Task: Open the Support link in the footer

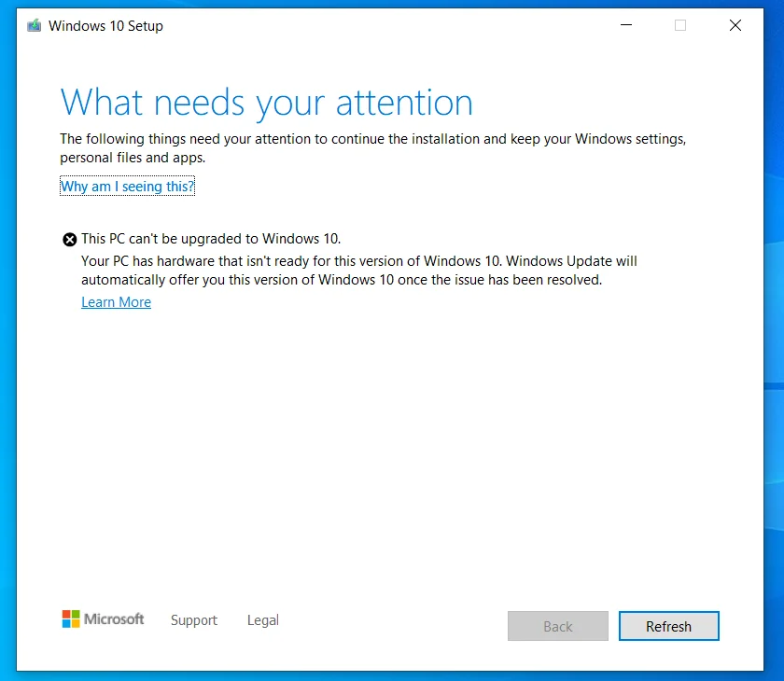Action: pyautogui.click(x=194, y=620)
